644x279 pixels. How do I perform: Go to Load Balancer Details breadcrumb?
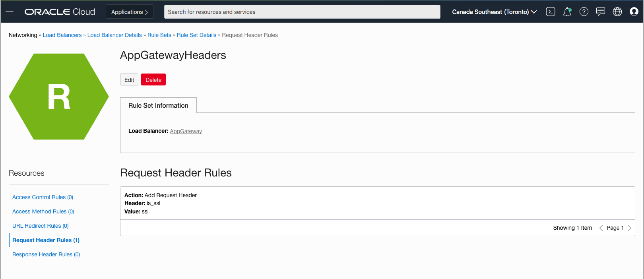tap(114, 35)
